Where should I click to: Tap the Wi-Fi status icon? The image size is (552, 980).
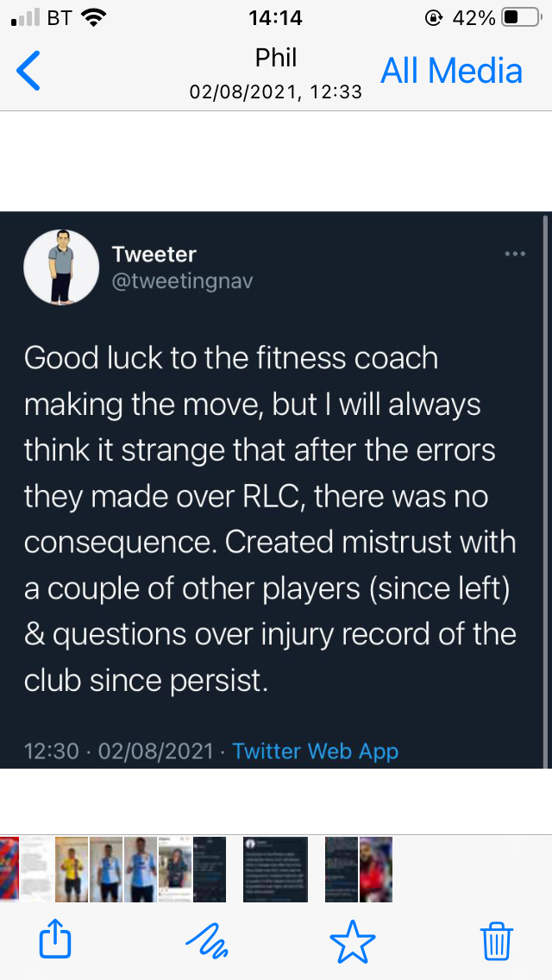click(93, 17)
